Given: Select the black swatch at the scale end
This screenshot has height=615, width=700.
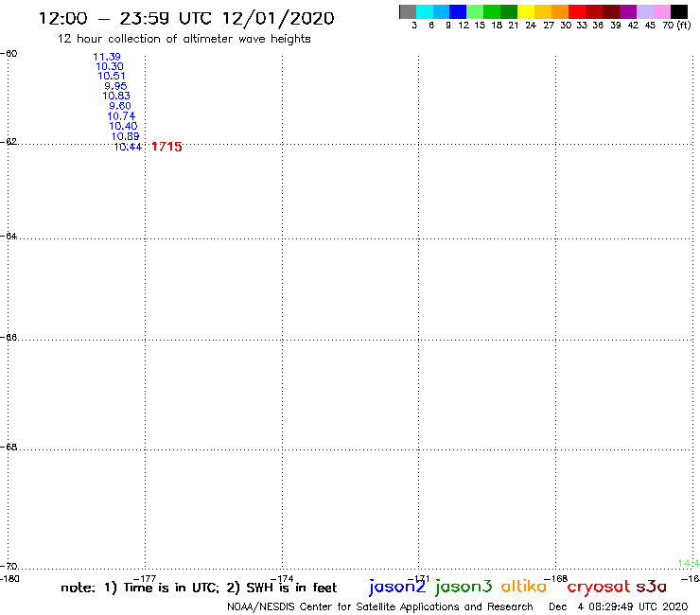Looking at the screenshot, I should click(x=679, y=11).
